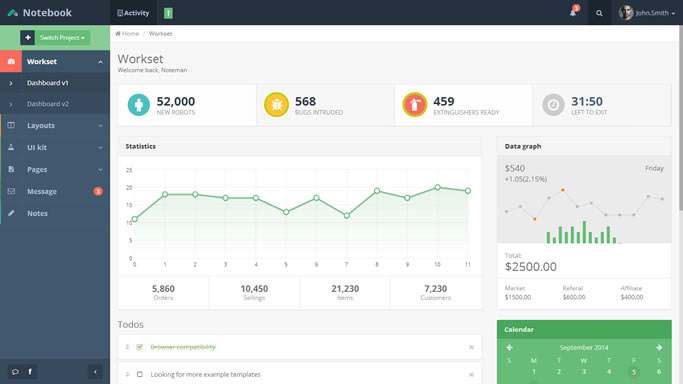The image size is (683, 384).
Task: Remove the Looking for more example templates todo
Action: [x=471, y=374]
